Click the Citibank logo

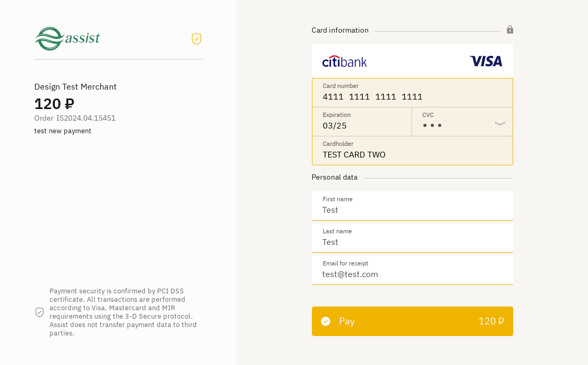(x=345, y=62)
